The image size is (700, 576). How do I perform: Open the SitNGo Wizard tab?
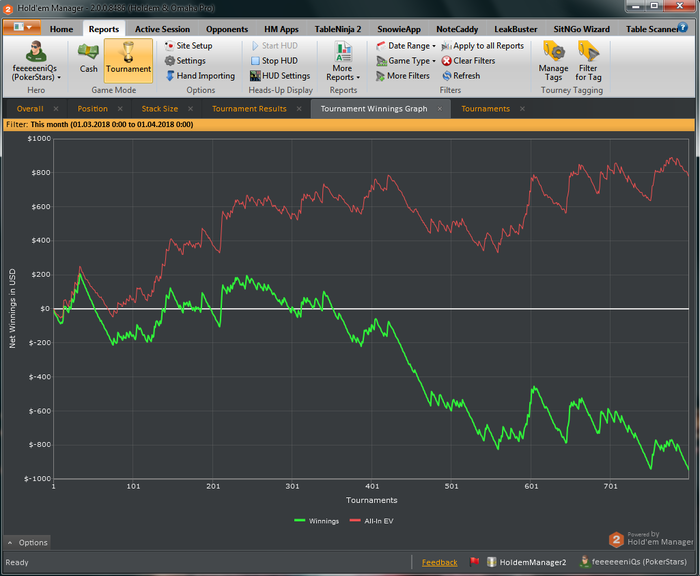(x=581, y=29)
